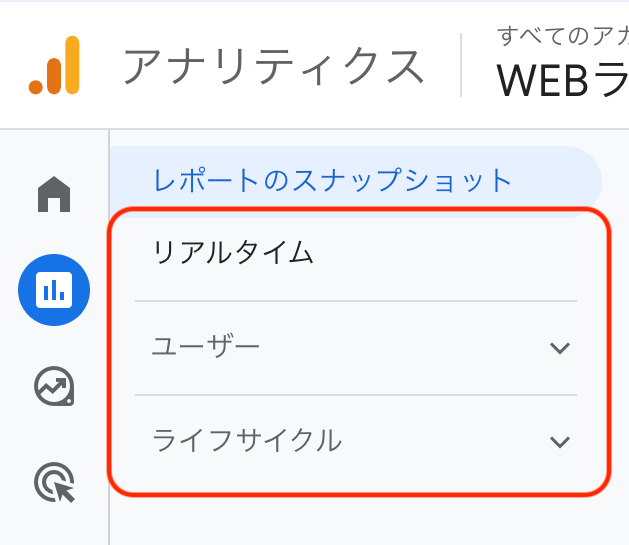Image resolution: width=629 pixels, height=545 pixels.
Task: Click the アナリティクス product title
Action: [274, 66]
